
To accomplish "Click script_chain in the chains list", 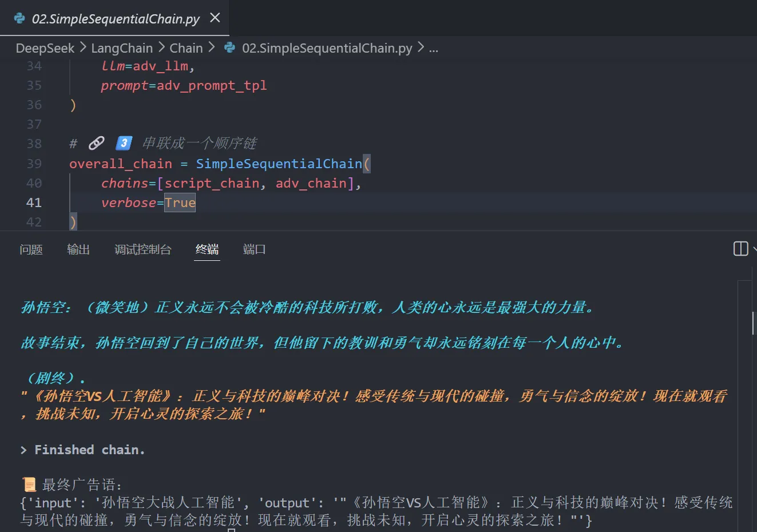I will coord(212,183).
